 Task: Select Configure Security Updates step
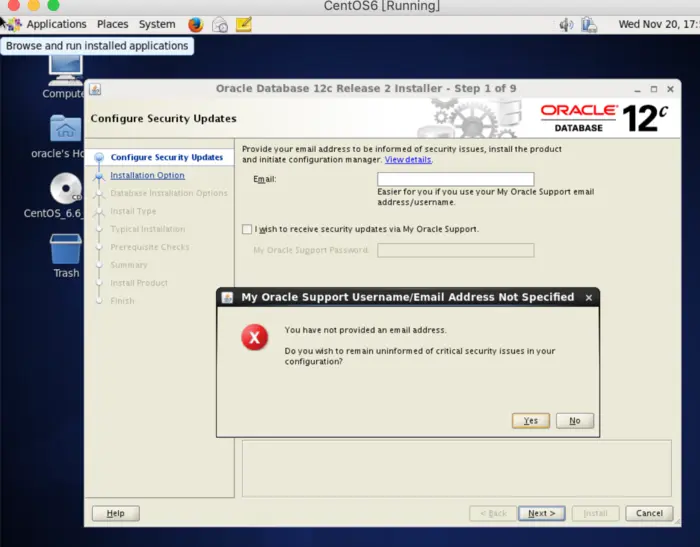[x=167, y=157]
